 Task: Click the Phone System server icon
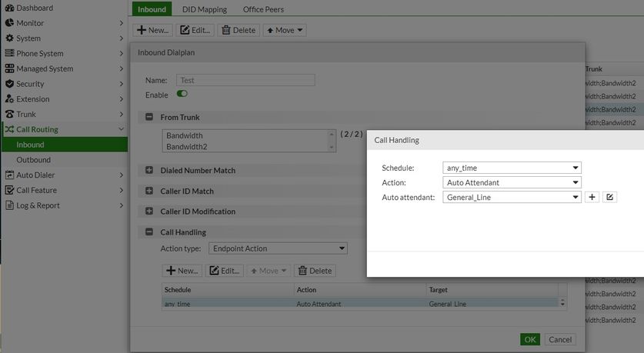tap(9, 53)
